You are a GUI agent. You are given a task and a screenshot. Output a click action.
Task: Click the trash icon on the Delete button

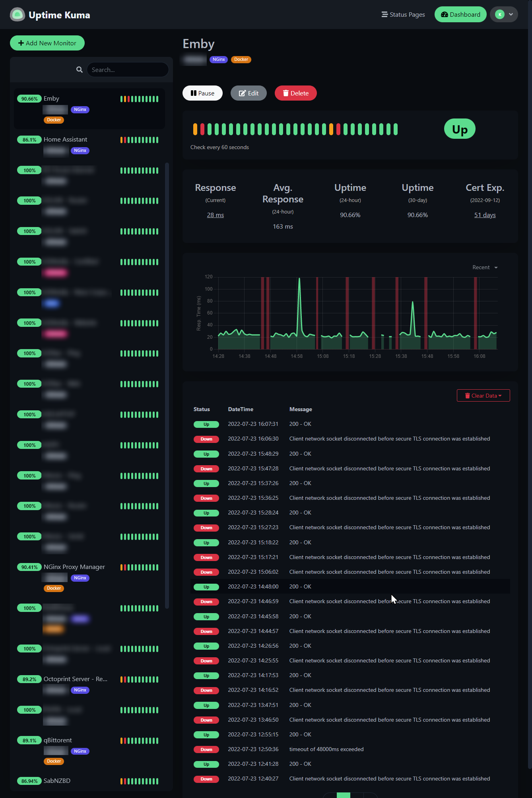pos(285,93)
